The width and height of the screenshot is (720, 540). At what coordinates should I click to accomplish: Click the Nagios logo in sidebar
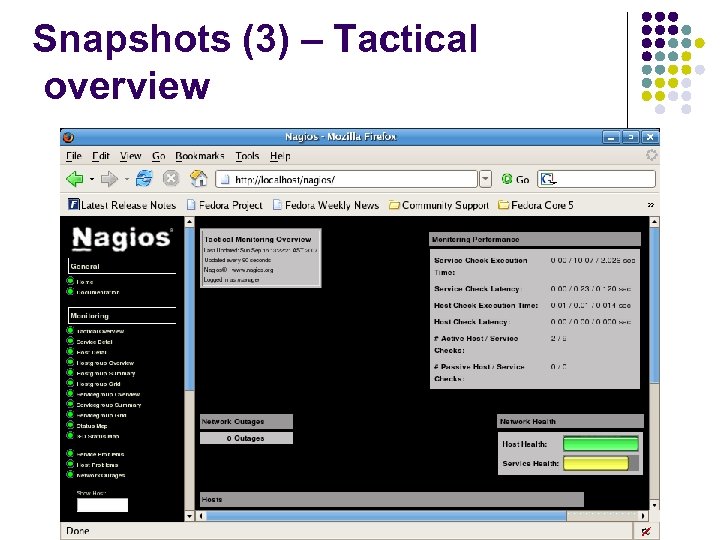click(x=122, y=238)
